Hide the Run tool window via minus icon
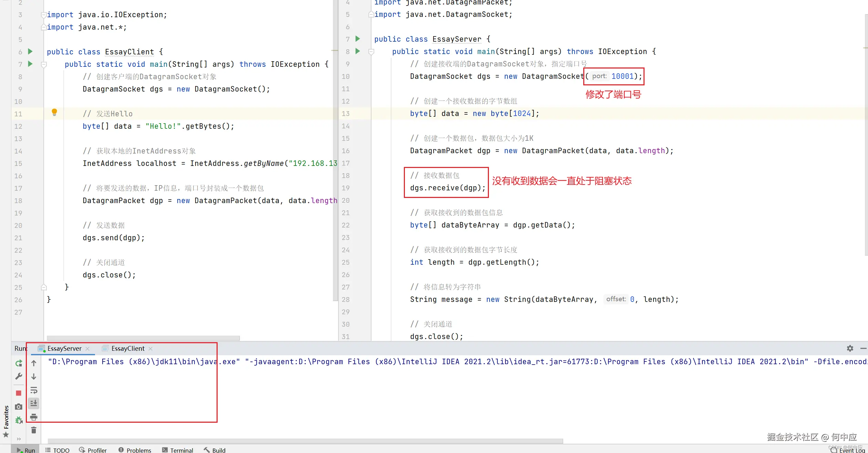868x453 pixels. pos(864,348)
